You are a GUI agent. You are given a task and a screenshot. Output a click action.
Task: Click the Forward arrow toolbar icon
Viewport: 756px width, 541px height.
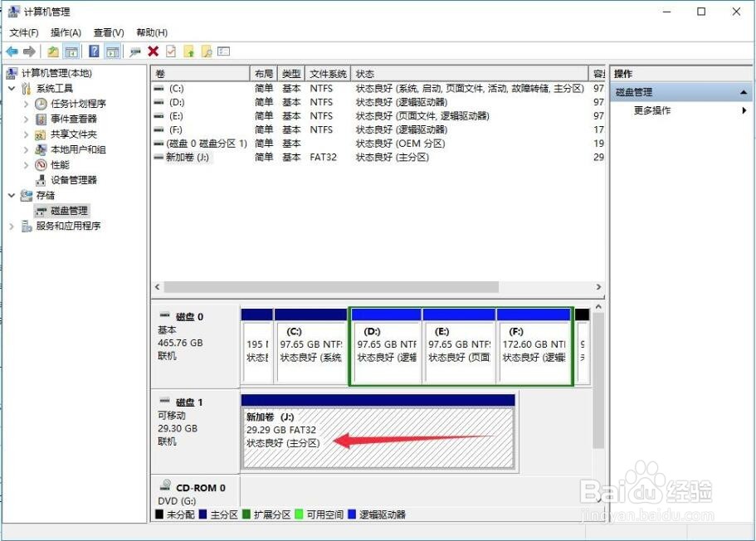tap(29, 51)
